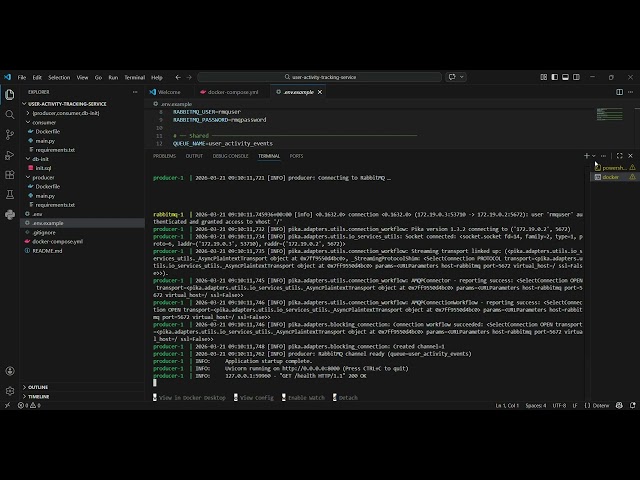This screenshot has width=640, height=480.
Task: Collapse the db-init folder
Action: click(82, 159)
